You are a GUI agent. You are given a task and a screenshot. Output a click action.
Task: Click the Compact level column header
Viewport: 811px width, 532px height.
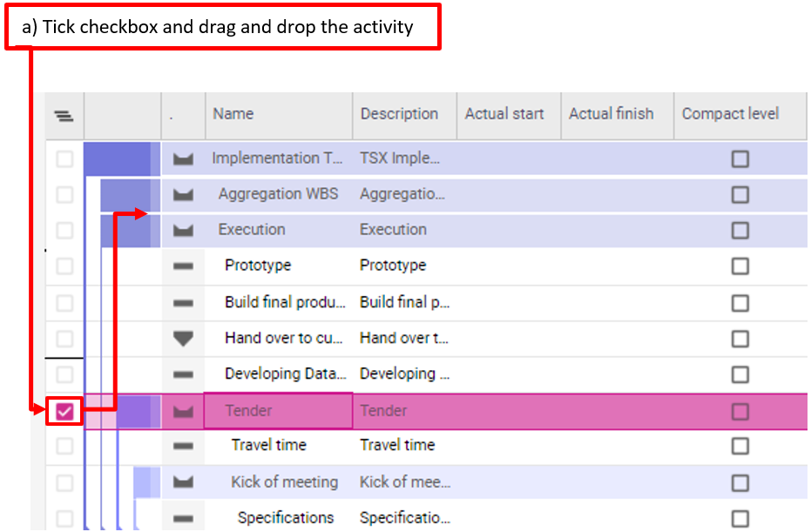730,114
